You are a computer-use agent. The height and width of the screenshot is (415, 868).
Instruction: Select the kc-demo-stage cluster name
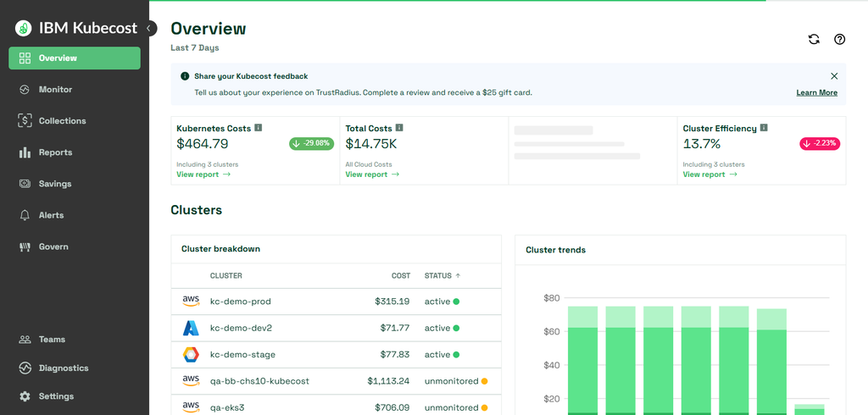pos(242,355)
